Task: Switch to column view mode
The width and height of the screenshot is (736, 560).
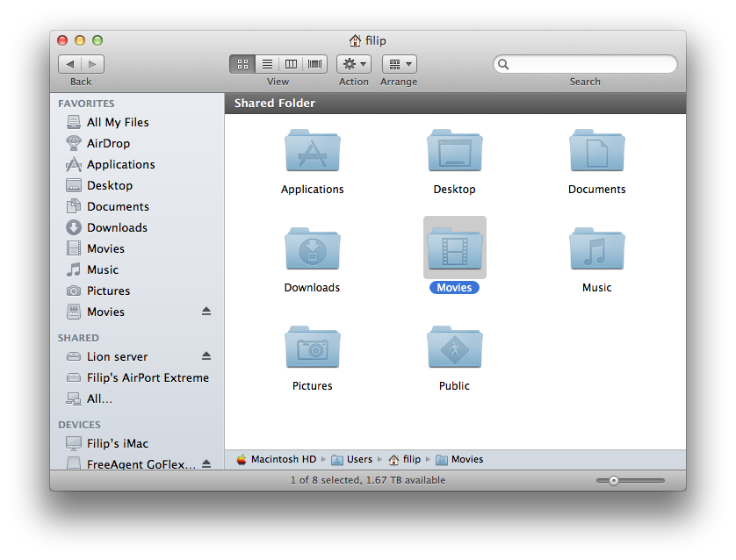Action: (x=291, y=64)
